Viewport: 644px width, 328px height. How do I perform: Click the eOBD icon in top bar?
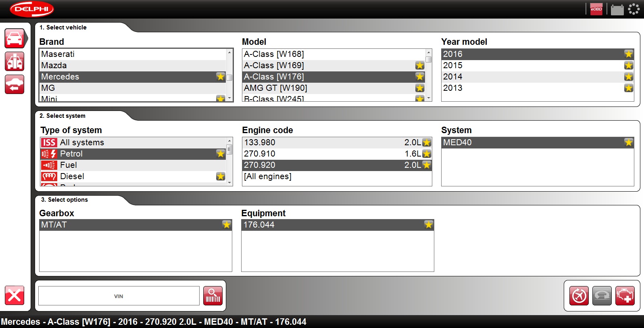596,9
